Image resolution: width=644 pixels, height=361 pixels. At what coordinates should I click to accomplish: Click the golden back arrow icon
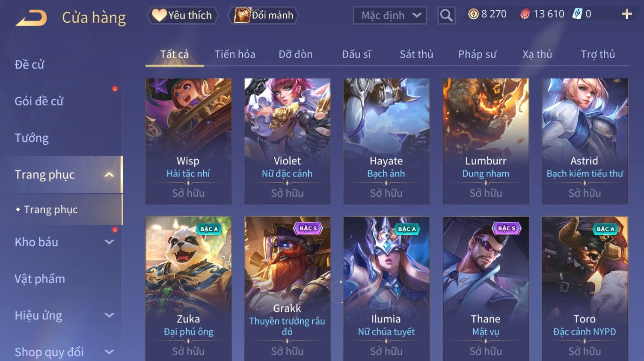pos(31,18)
